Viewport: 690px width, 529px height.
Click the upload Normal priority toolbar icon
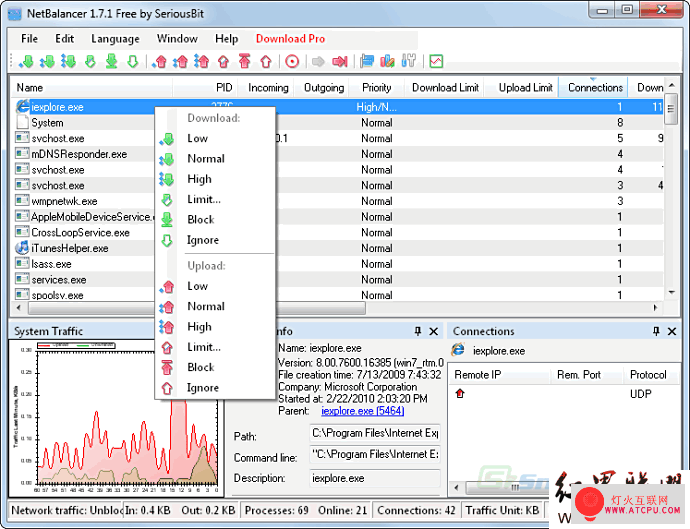(180, 61)
